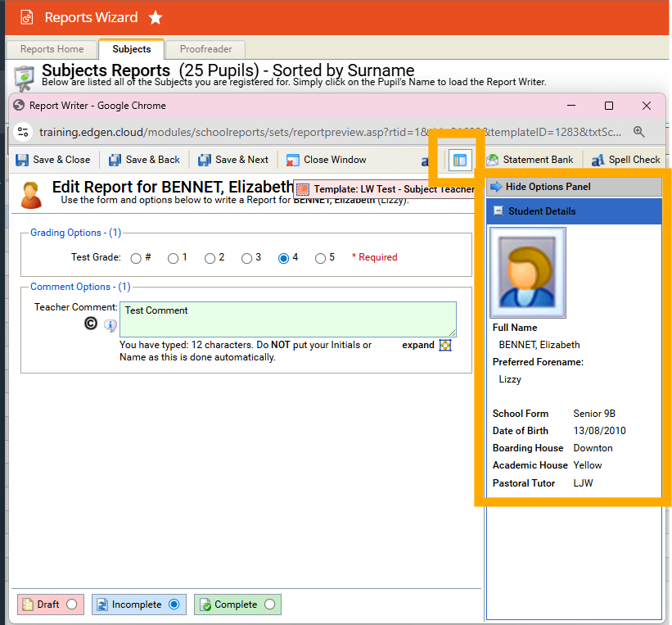Click inside the Teacher Comment text field
Image resolution: width=672 pixels, height=625 pixels.
[x=286, y=319]
